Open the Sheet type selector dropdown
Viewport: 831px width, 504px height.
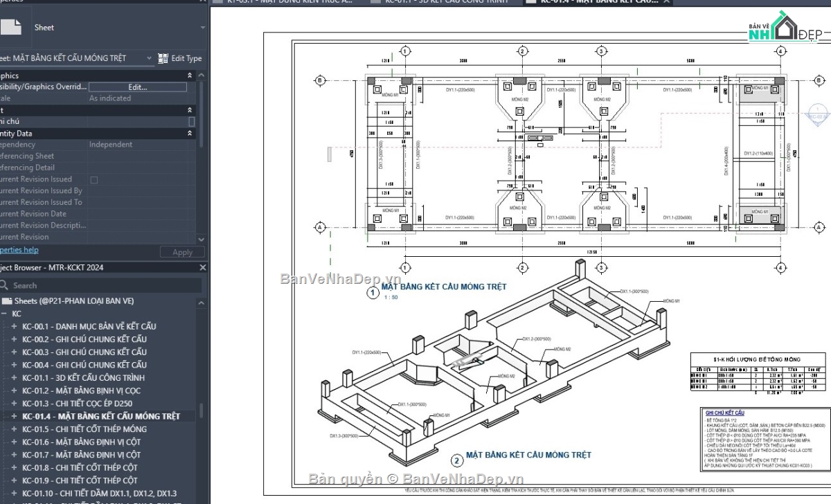203,28
